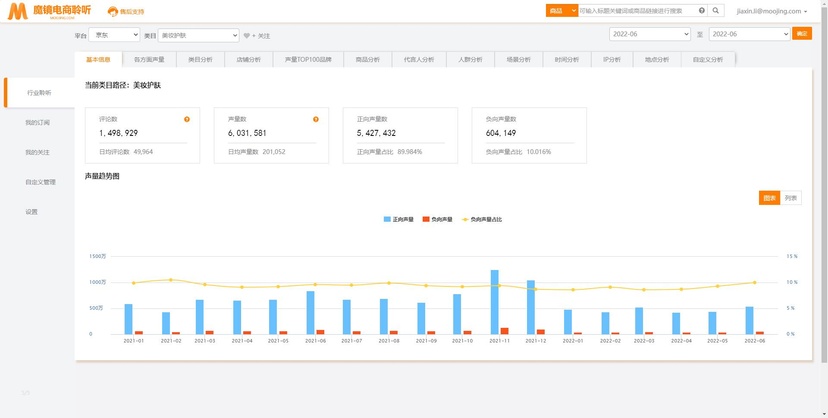Click the help icon in search box
828x418 pixels.
[x=702, y=11]
